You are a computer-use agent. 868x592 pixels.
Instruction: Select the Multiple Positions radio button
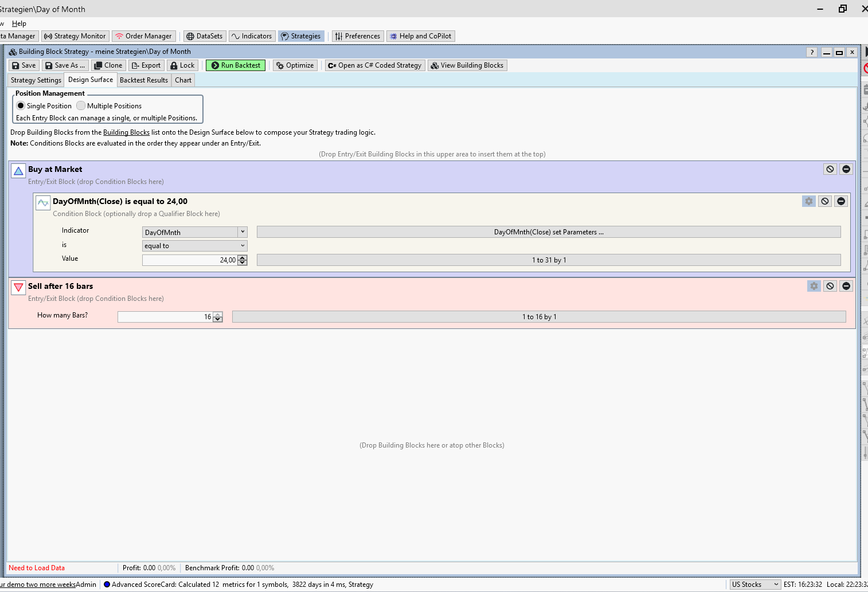pos(81,106)
